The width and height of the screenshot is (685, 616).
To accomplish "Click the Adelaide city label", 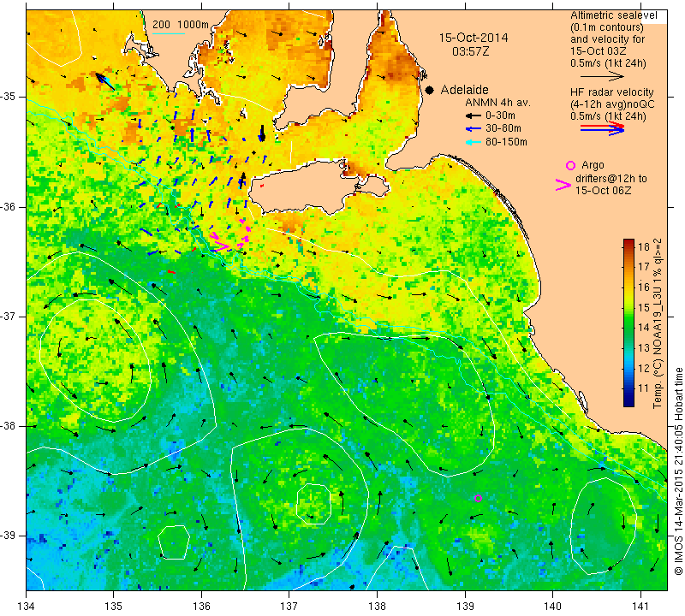I will click(x=464, y=90).
